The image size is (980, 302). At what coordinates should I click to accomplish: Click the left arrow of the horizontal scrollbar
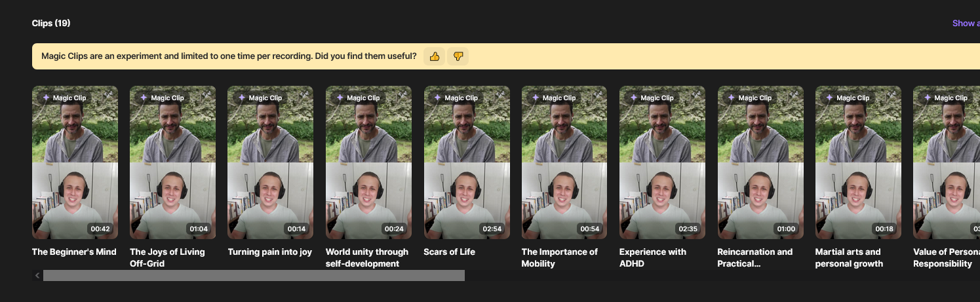pos(37,276)
